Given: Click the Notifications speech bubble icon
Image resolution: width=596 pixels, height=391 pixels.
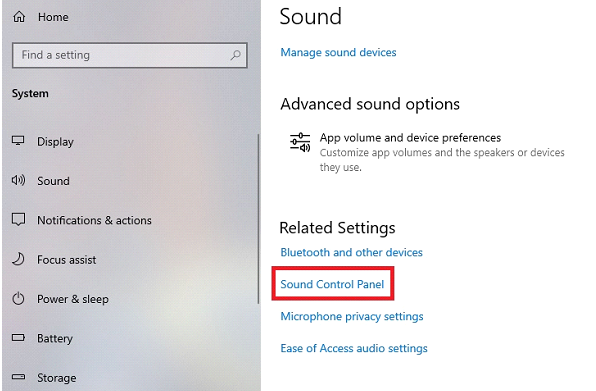Looking at the screenshot, I should (18, 219).
